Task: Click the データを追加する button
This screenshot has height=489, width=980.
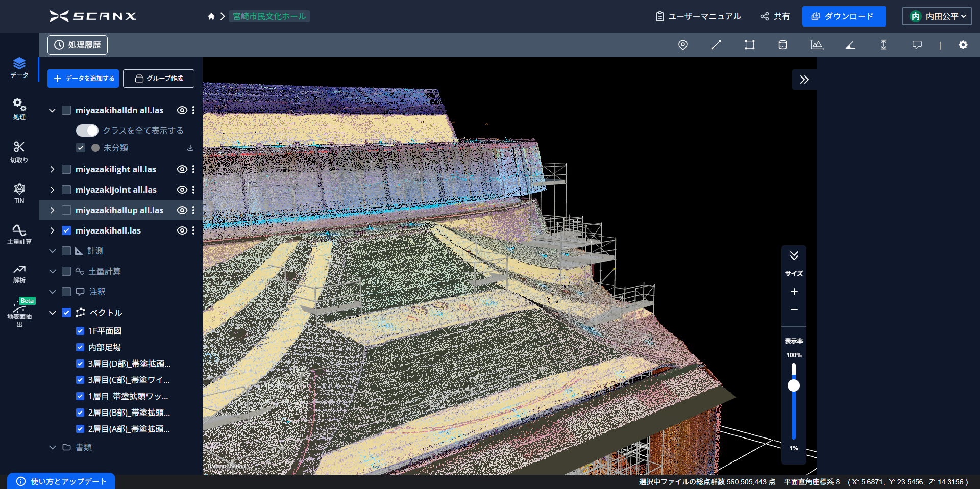Action: [83, 79]
